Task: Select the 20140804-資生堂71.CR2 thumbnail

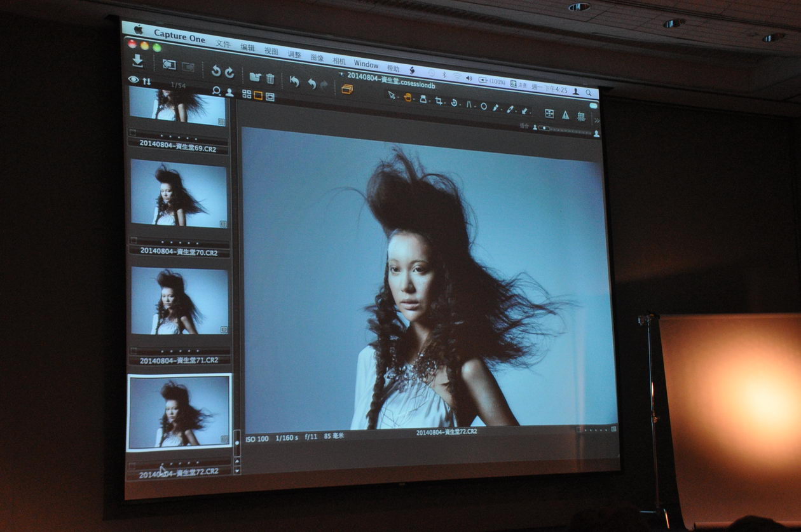Action: [180, 301]
